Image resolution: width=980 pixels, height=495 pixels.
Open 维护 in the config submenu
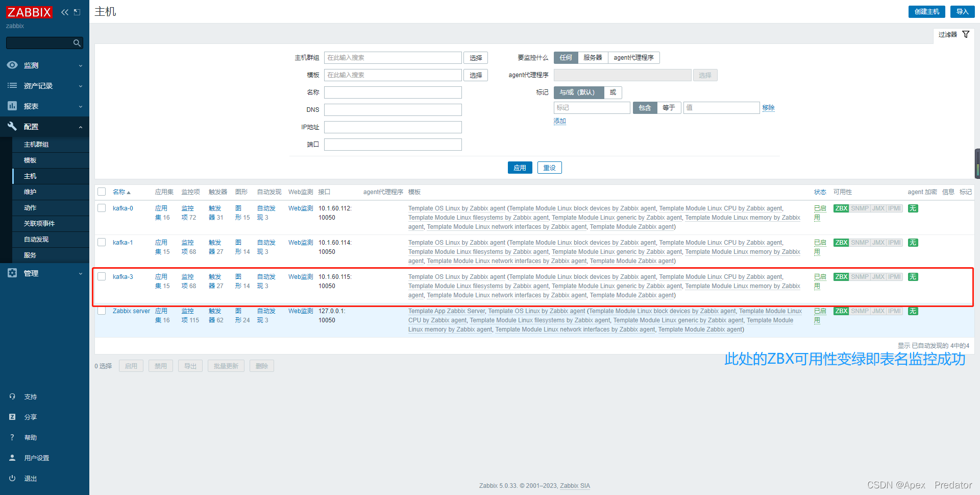51,192
